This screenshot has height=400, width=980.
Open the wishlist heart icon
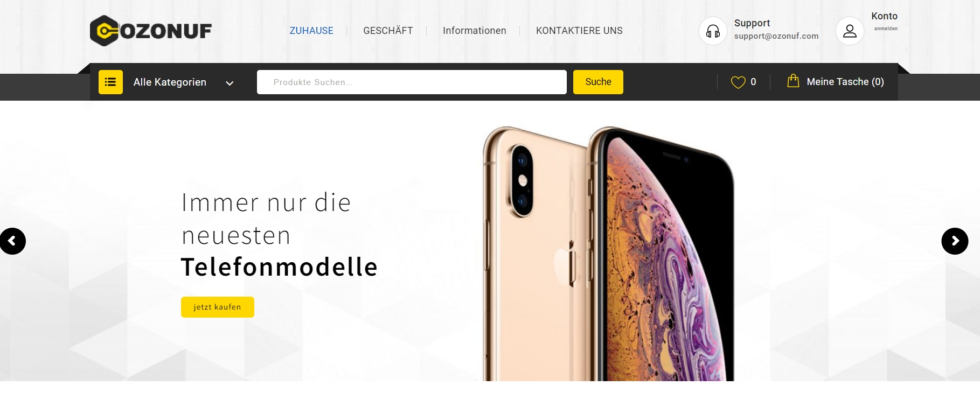(x=738, y=82)
